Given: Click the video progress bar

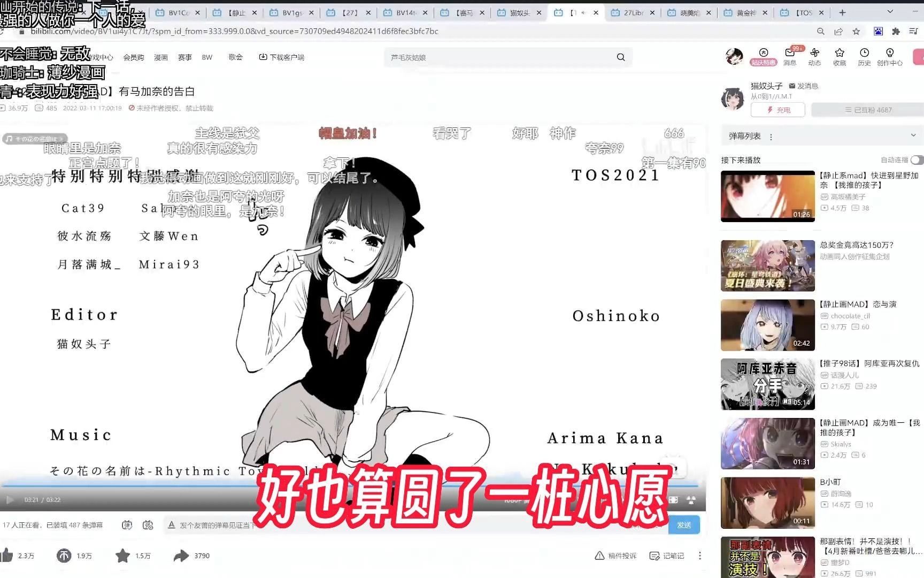Looking at the screenshot, I should click(349, 485).
